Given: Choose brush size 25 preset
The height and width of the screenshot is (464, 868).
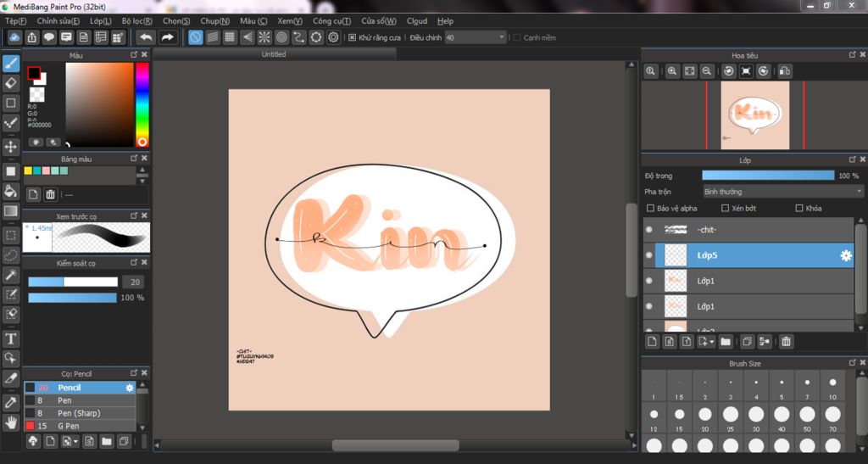Looking at the screenshot, I should pyautogui.click(x=730, y=417).
